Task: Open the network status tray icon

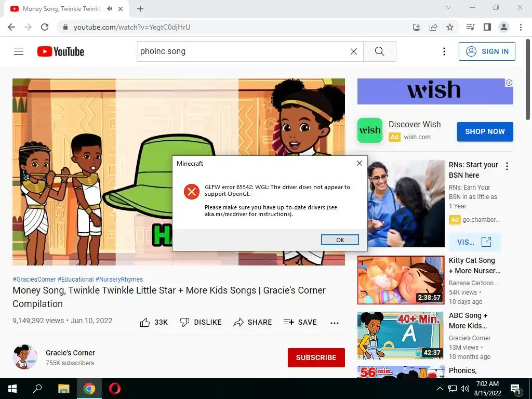Action: 453,389
